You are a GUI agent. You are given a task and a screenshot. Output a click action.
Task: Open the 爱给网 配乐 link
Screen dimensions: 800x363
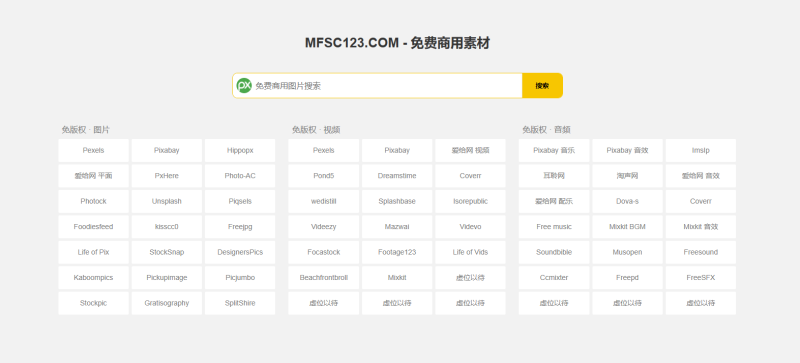554,202
